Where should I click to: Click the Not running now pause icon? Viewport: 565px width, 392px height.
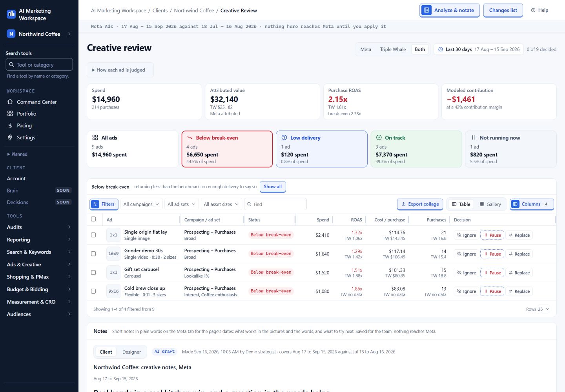click(473, 138)
